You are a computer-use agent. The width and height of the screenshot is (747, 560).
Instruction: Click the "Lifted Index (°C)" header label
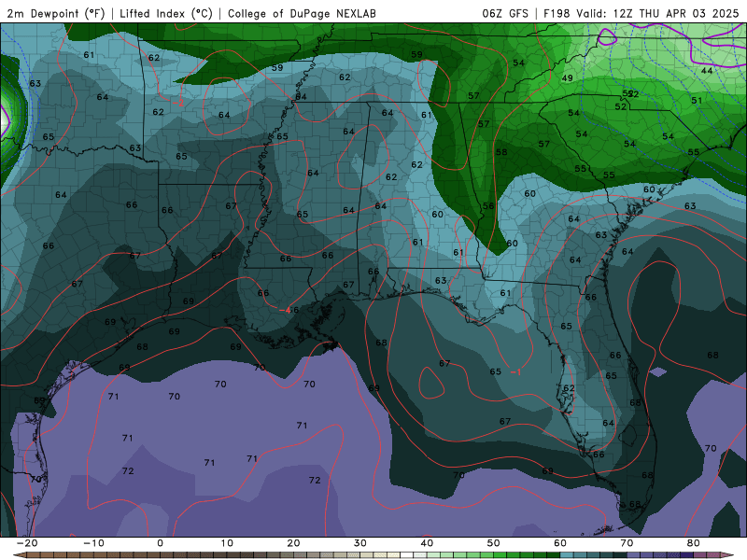point(166,13)
